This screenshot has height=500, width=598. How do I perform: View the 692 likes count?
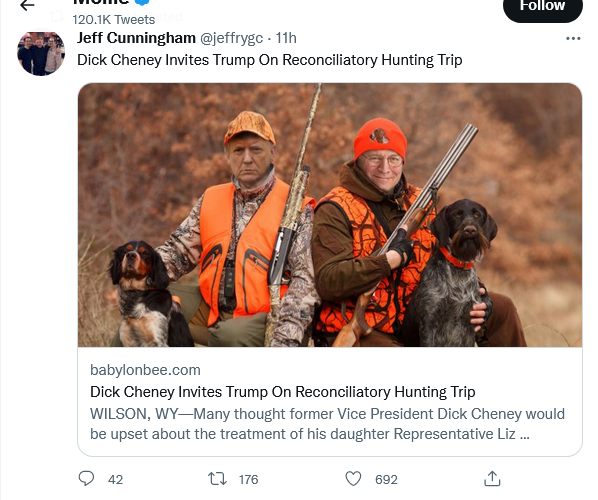coord(386,479)
